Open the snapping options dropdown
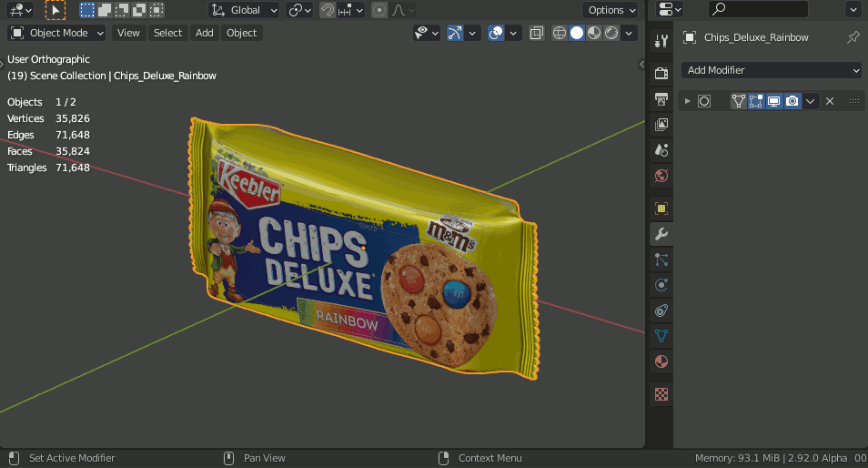The image size is (868, 468). click(x=350, y=10)
